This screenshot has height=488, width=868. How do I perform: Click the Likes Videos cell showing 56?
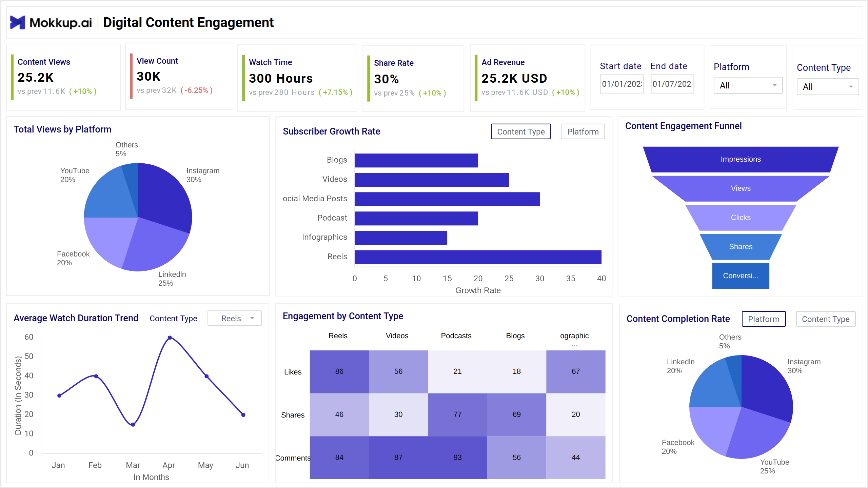398,372
